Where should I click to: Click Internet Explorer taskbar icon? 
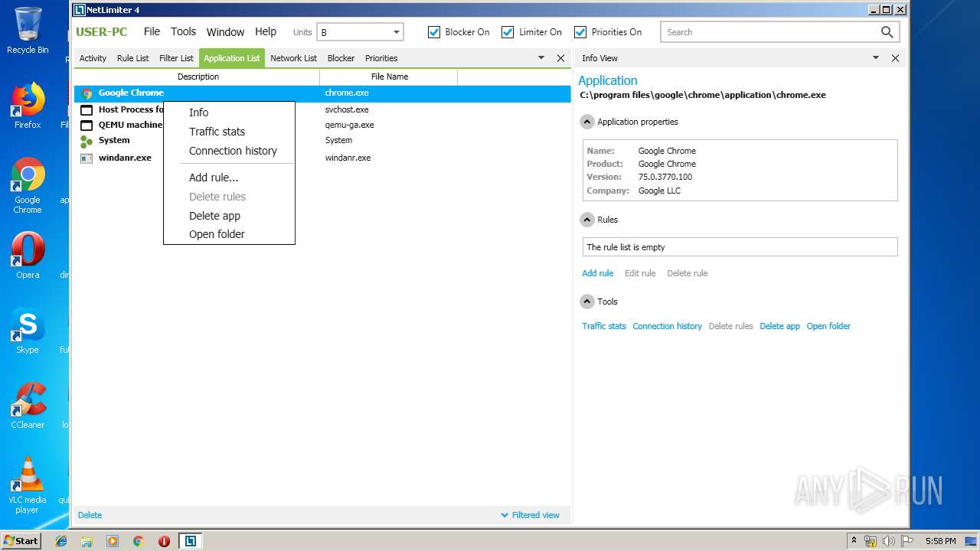(x=61, y=541)
